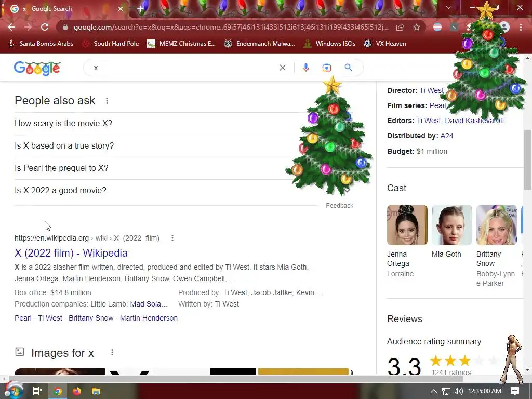Open the Martin Henderson sitelink

point(149,318)
